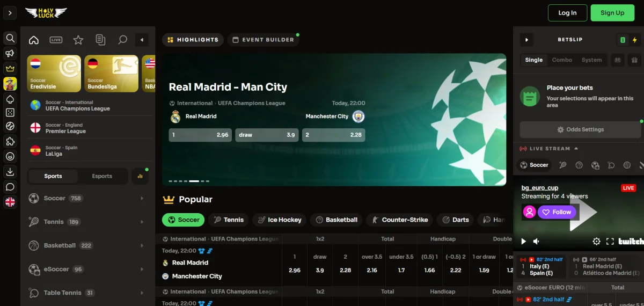The width and height of the screenshot is (644, 306).
Task: Select the tennis racket icon in live stream
Action: click(562, 165)
